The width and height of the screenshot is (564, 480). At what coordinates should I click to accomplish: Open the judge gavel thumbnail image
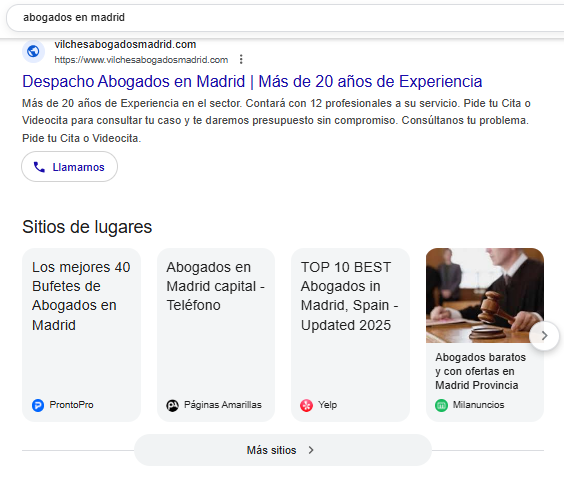(485, 295)
